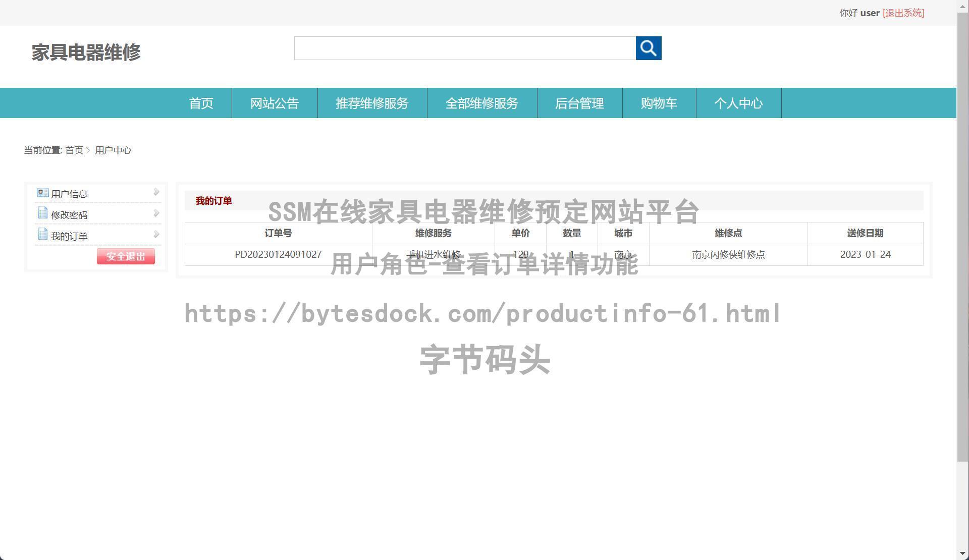
Task: Click the user info card icon
Action: tap(42, 193)
